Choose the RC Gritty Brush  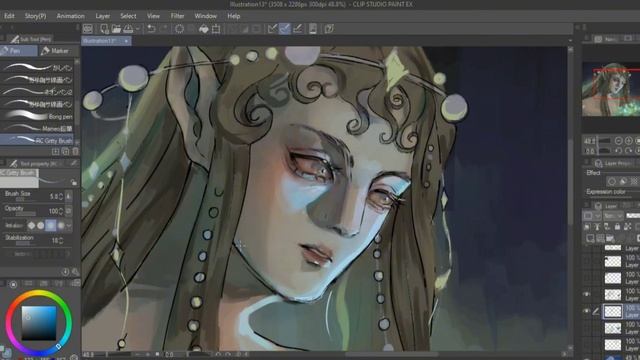click(x=37, y=140)
